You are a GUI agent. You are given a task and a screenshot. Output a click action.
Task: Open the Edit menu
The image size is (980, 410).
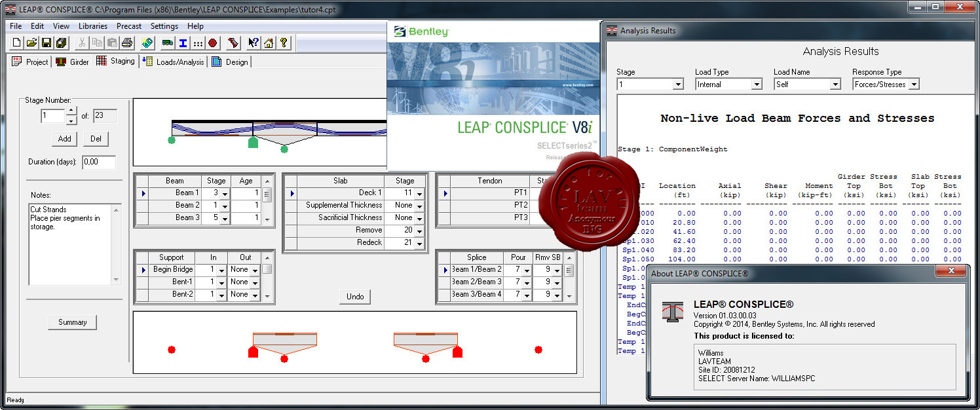[37, 26]
